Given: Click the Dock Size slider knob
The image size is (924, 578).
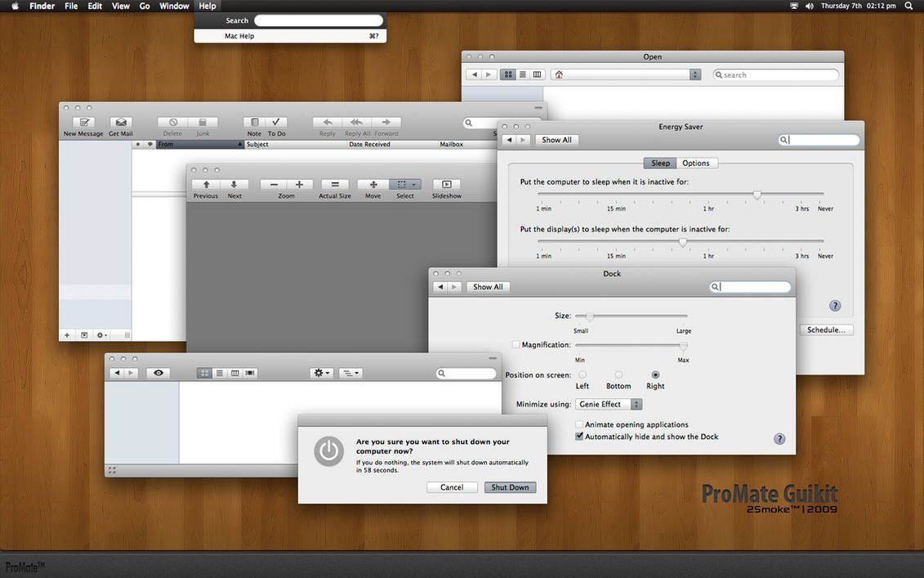Looking at the screenshot, I should coord(590,316).
